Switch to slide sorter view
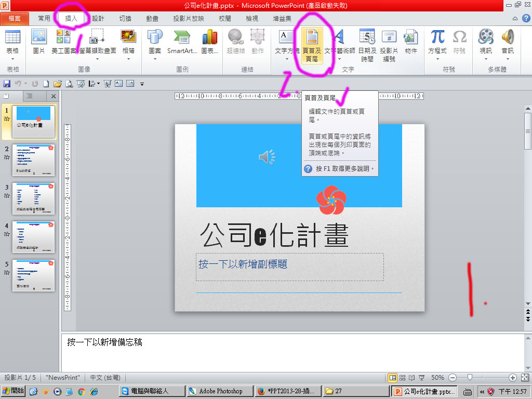The image size is (532, 399). tap(403, 378)
